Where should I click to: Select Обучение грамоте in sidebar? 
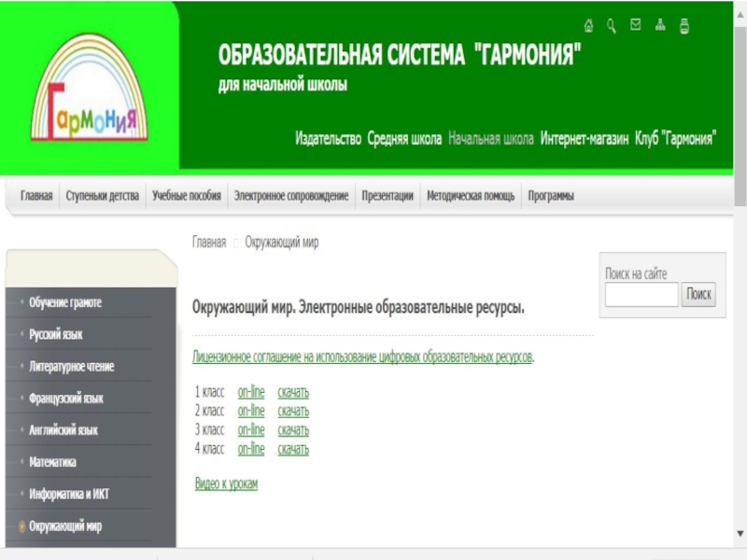pyautogui.click(x=65, y=302)
